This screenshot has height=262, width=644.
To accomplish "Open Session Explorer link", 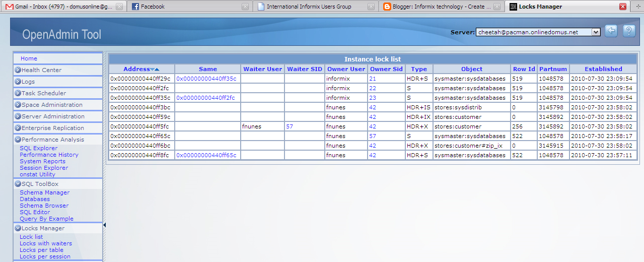I will tap(44, 168).
